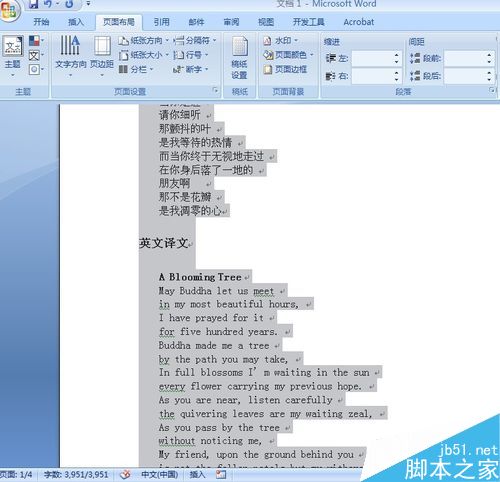Click line 'Buddha made me a tree'
This screenshot has width=500, height=482.
(x=214, y=346)
